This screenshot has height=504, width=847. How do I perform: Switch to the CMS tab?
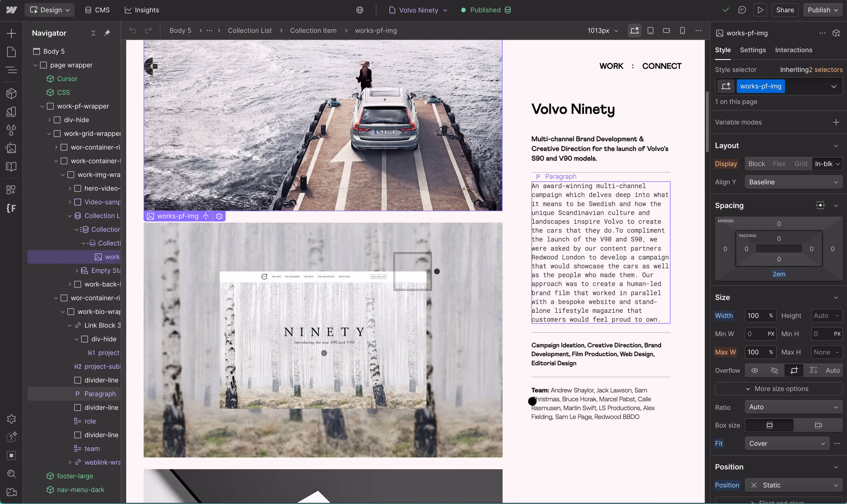pyautogui.click(x=97, y=10)
